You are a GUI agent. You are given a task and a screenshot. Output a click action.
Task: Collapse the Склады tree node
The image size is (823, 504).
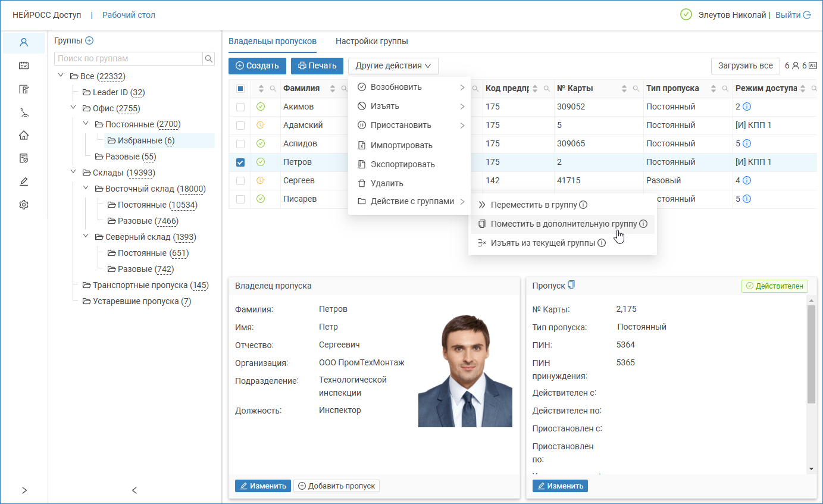[x=73, y=173]
